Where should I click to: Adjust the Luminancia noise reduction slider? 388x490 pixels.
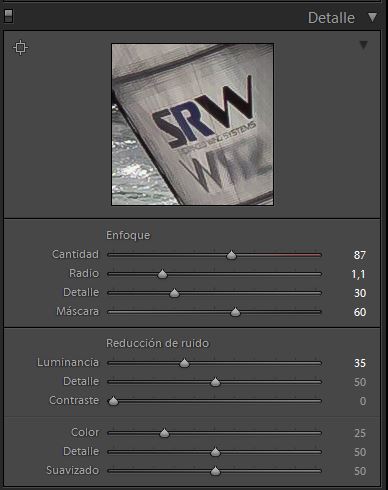[x=184, y=363]
